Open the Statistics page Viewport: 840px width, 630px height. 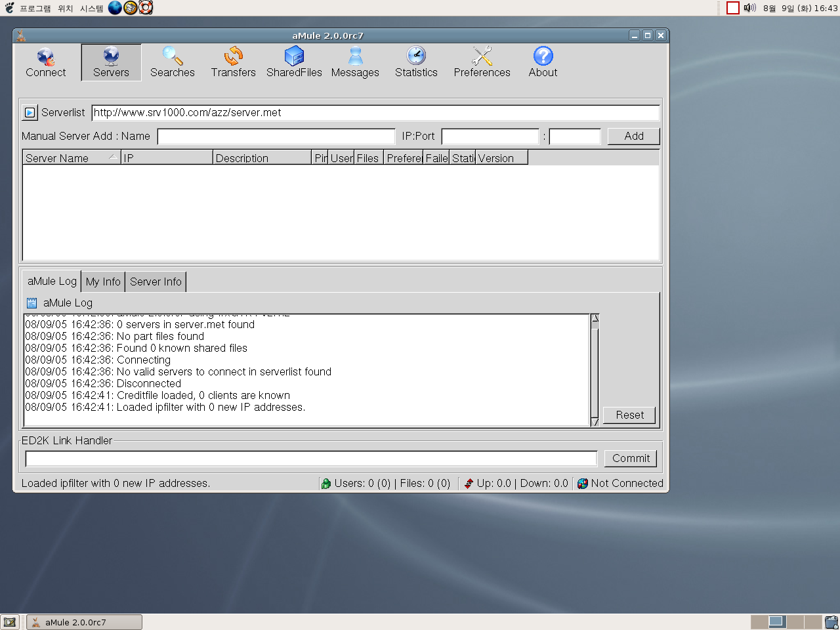click(x=416, y=62)
